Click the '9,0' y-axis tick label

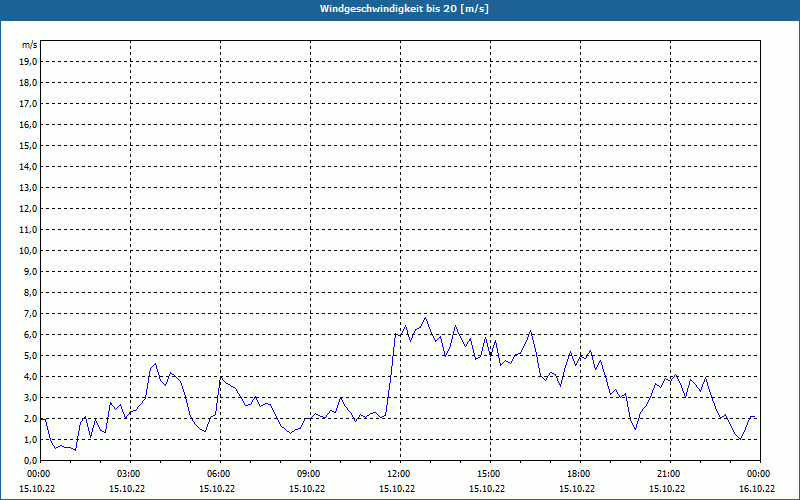(29, 271)
